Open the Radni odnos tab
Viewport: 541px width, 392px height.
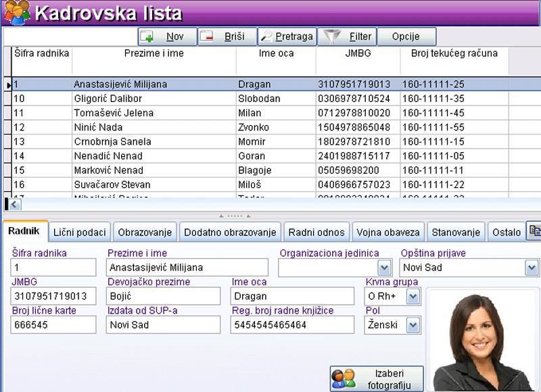316,232
